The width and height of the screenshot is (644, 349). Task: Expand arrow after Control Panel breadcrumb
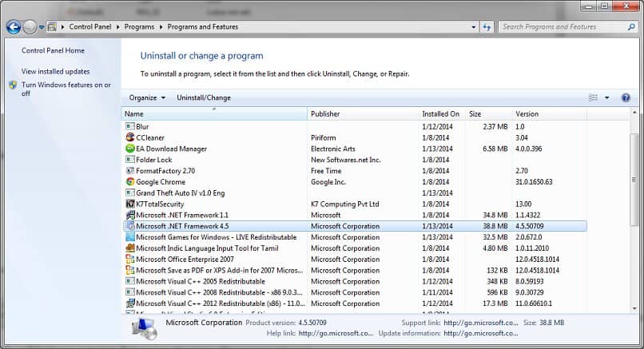pyautogui.click(x=118, y=27)
